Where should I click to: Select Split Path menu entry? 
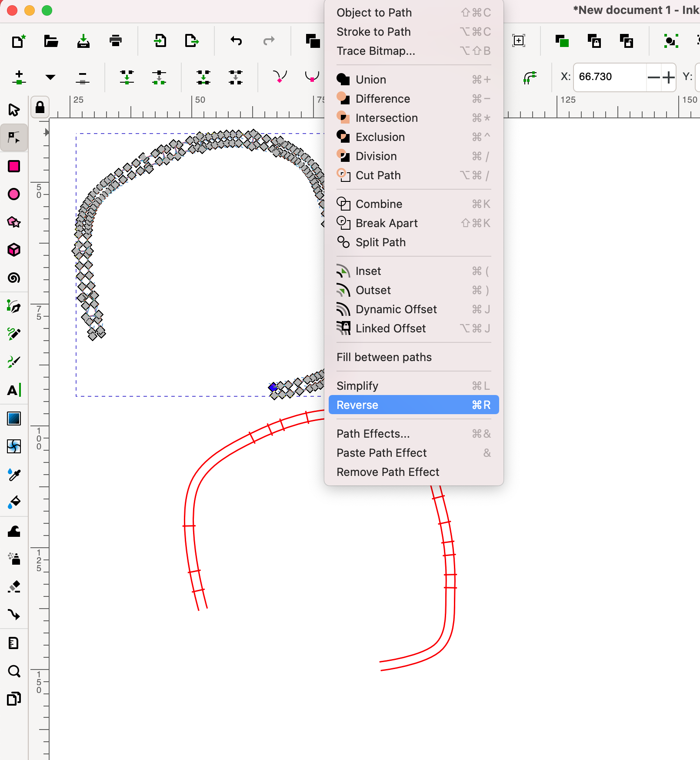pyautogui.click(x=413, y=242)
